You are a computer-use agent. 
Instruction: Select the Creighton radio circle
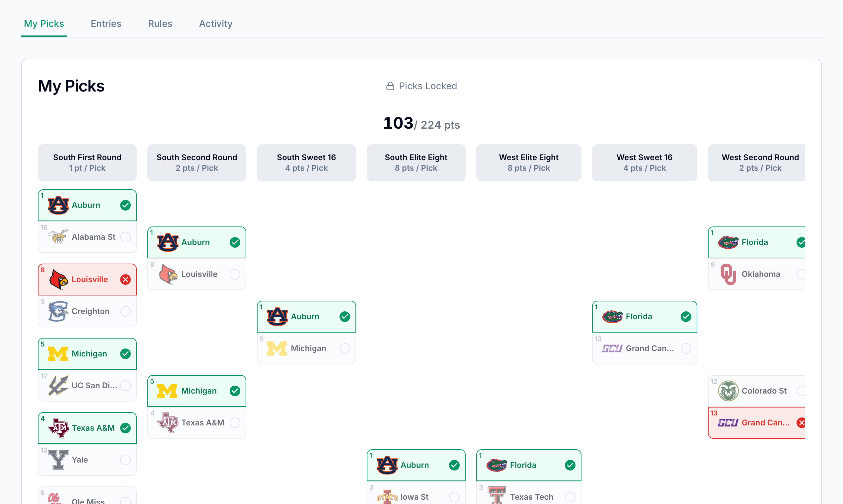pyautogui.click(x=125, y=311)
